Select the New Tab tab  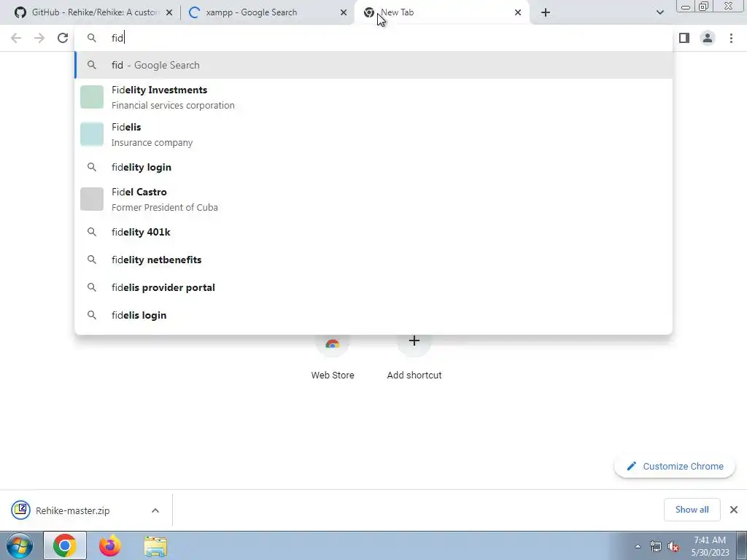[x=441, y=12]
